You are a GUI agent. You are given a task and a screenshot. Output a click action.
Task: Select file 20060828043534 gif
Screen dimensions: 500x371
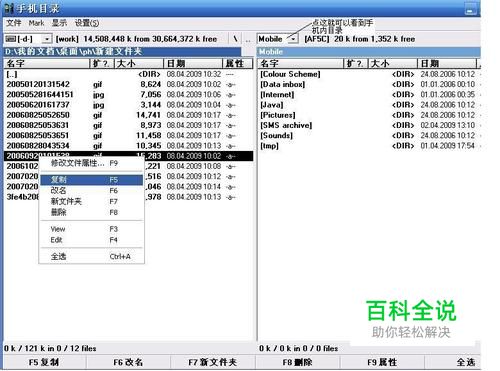coord(128,146)
